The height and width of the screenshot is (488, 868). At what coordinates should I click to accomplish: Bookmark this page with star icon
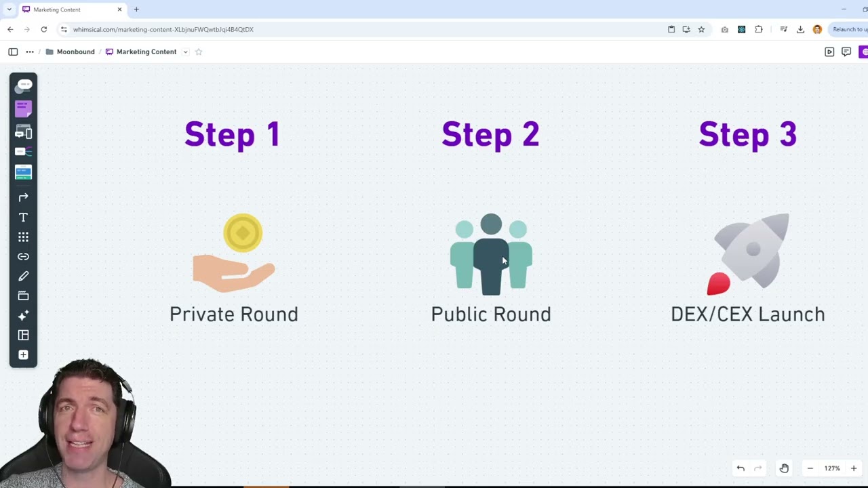701,29
